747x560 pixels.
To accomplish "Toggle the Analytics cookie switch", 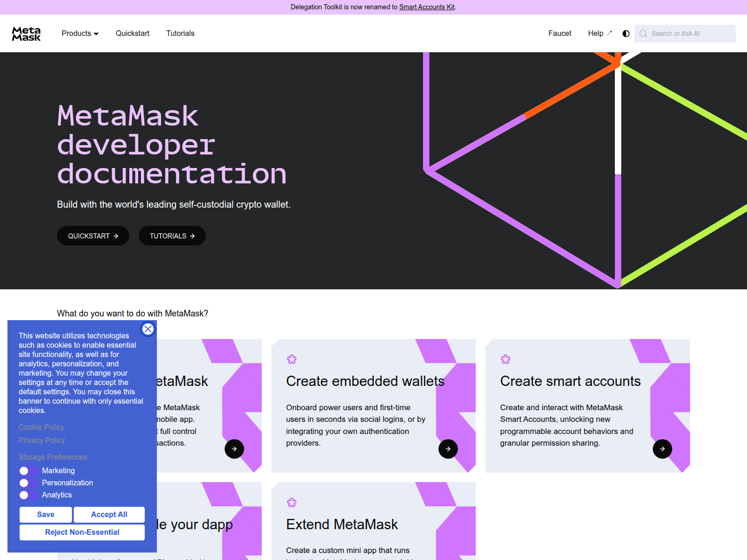I will pyautogui.click(x=29, y=495).
